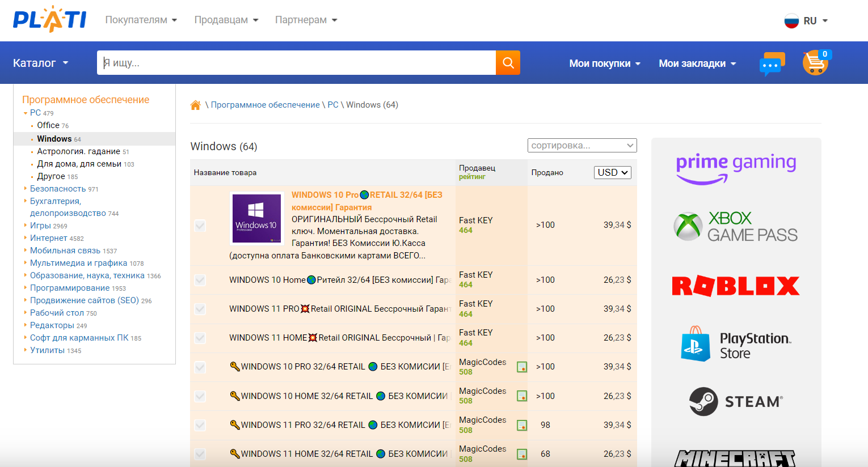The width and height of the screenshot is (868, 467).
Task: Open Xbox Game Pass banner
Action: coord(736,226)
